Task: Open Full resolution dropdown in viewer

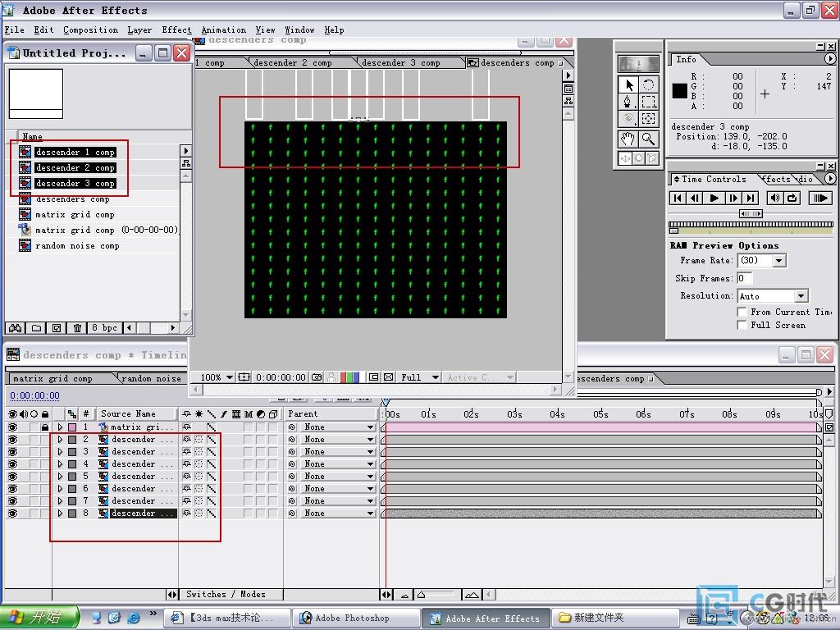Action: pyautogui.click(x=420, y=377)
